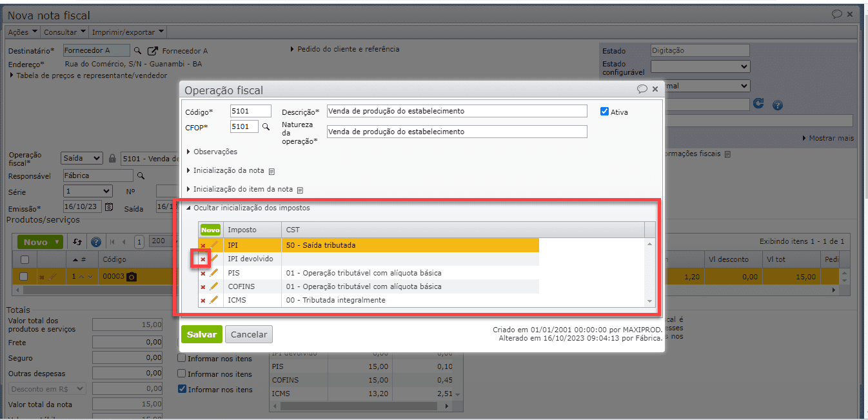Click the Frete value field
Viewport: 868px width, 420px height.
pos(128,343)
